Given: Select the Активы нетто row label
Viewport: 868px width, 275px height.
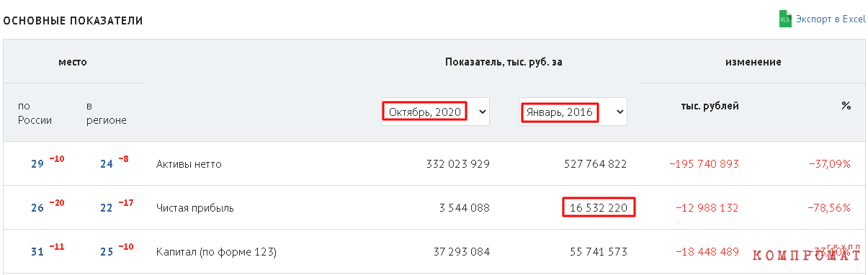Looking at the screenshot, I should (x=189, y=164).
